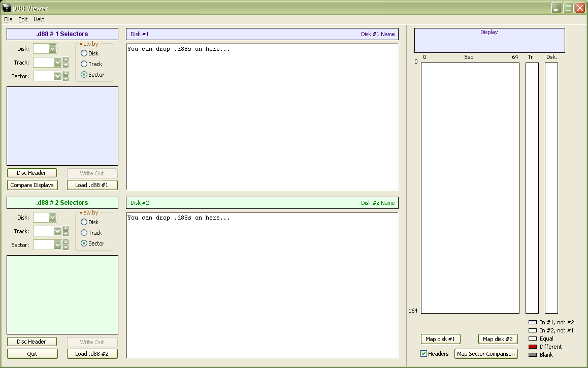
Task: Open the Disk dropdown for .d88 #1
Action: 52,49
